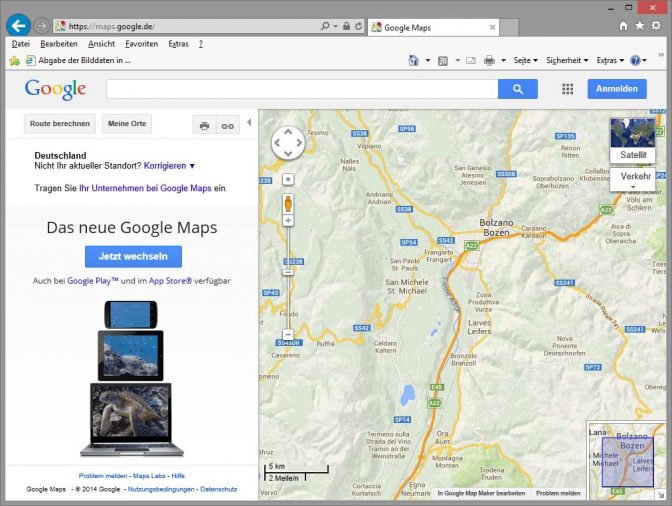Open the browser home icon at top right
The image size is (672, 506).
click(x=623, y=26)
